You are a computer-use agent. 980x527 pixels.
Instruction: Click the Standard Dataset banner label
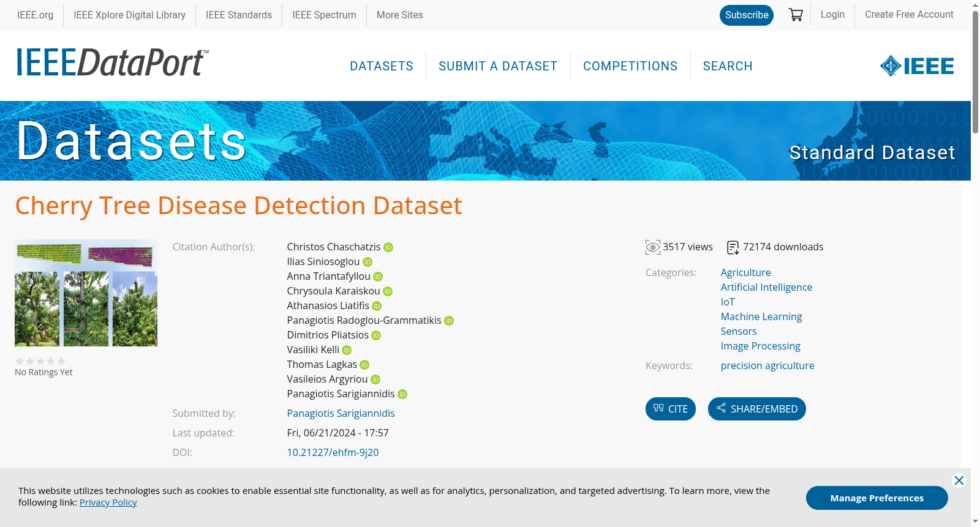(872, 152)
